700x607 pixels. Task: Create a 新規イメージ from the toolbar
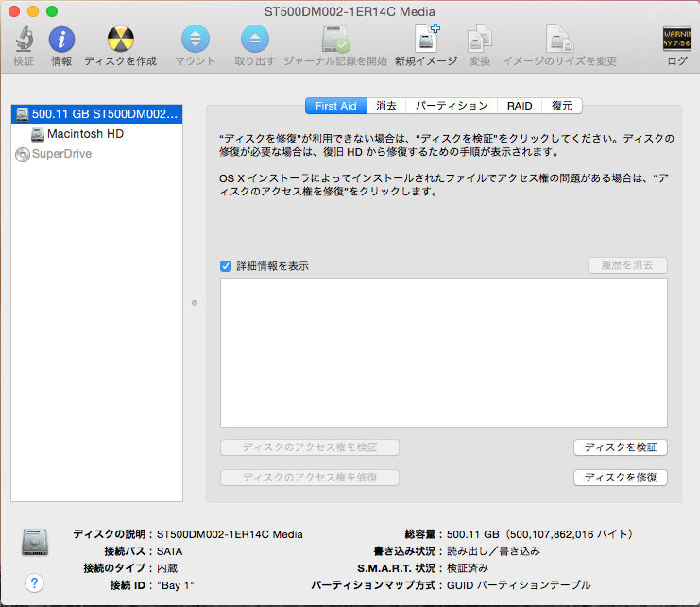pos(426,39)
